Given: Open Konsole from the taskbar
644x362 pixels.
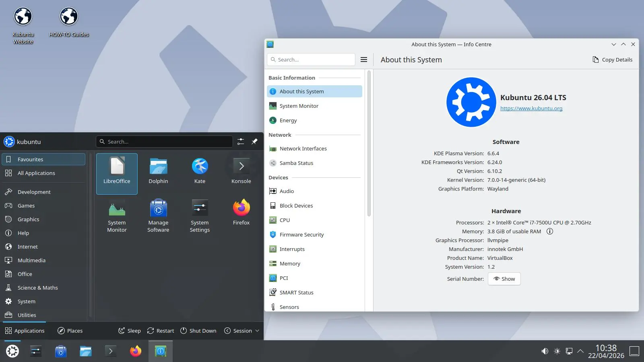Looking at the screenshot, I should (x=111, y=351).
